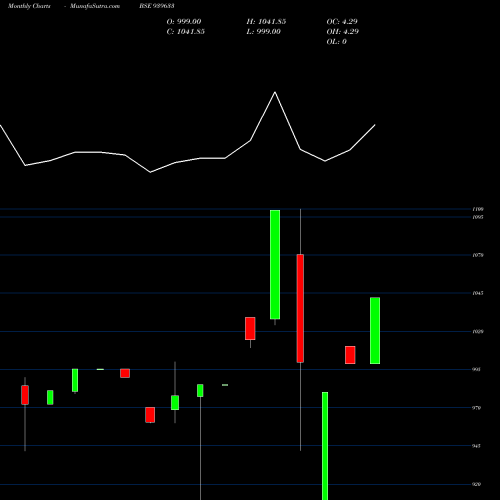Click the close value 'C: 1041.85'
Image resolution: width=500 pixels, height=500 pixels.
pyautogui.click(x=186, y=32)
